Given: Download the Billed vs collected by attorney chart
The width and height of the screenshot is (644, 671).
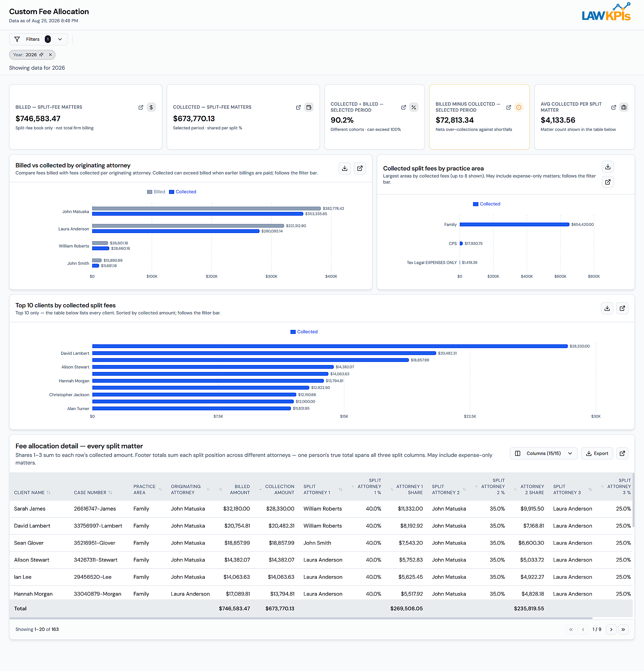Looking at the screenshot, I should tap(345, 168).
